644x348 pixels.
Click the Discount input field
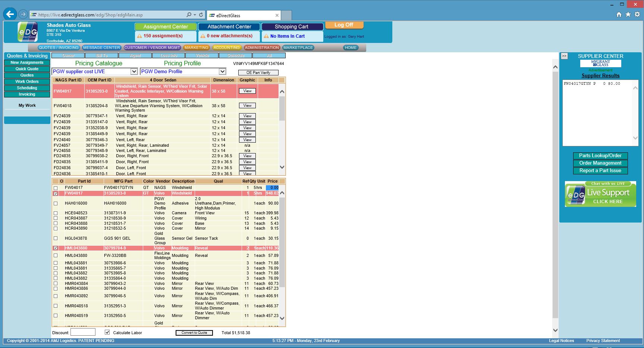tap(83, 332)
